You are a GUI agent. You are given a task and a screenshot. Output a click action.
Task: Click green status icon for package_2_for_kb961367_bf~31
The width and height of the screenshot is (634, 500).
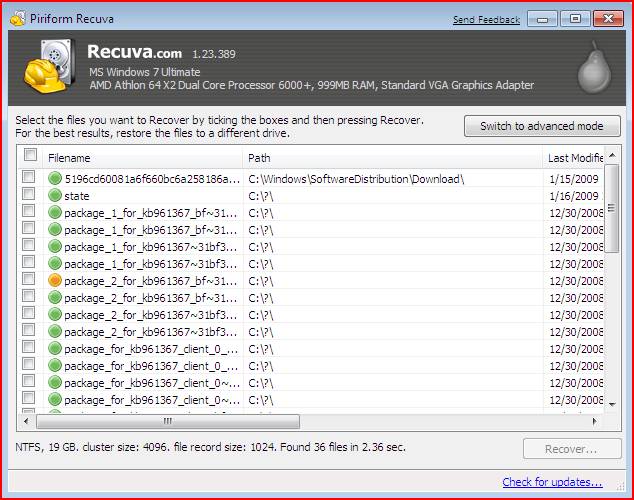55,297
